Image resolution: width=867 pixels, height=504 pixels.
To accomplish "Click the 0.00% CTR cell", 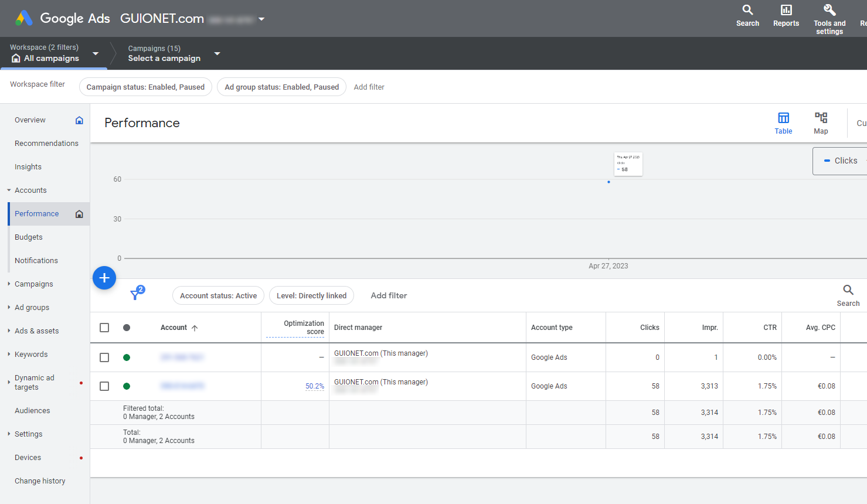I will 767,357.
